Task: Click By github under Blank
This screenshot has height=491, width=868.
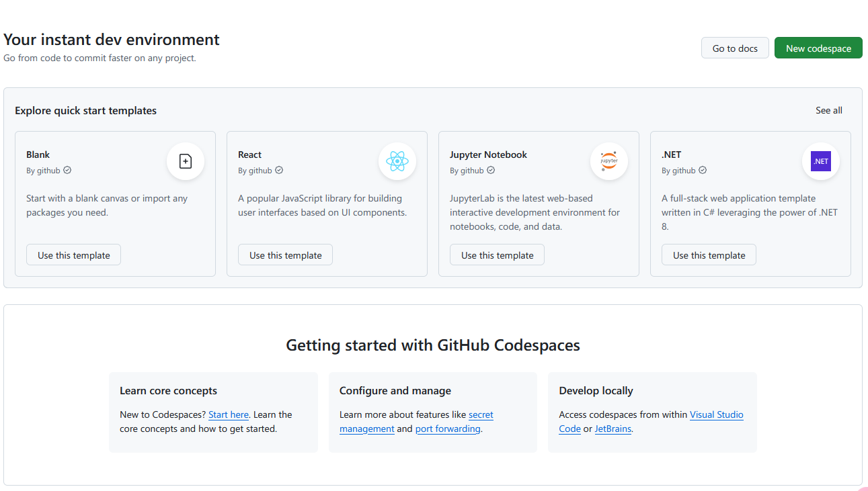Action: coord(43,171)
